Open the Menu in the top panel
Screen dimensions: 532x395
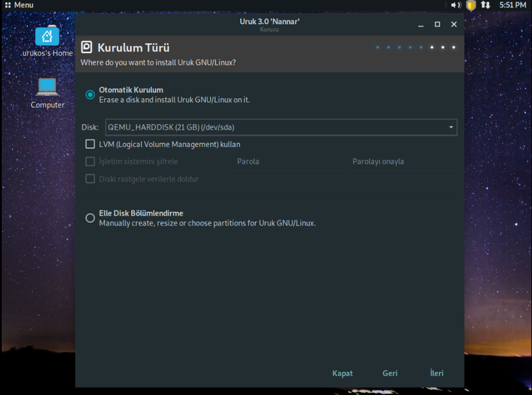[19, 5]
